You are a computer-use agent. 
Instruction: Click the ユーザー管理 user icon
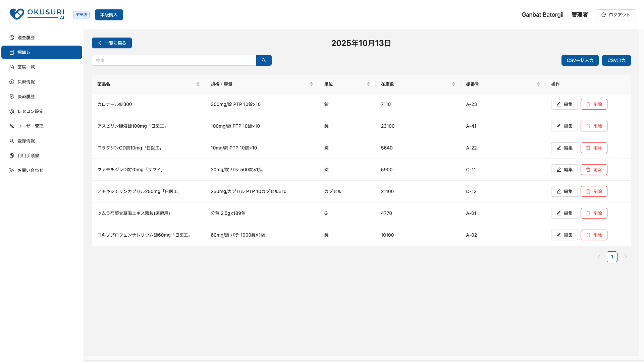click(x=12, y=126)
